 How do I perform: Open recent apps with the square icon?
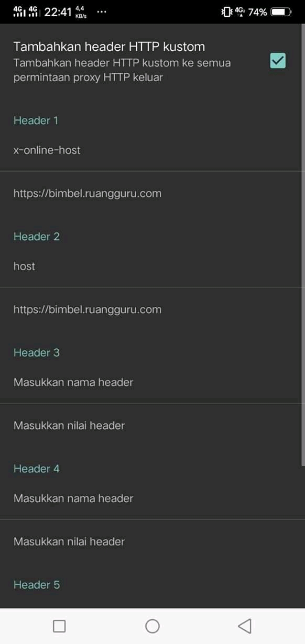[60, 626]
